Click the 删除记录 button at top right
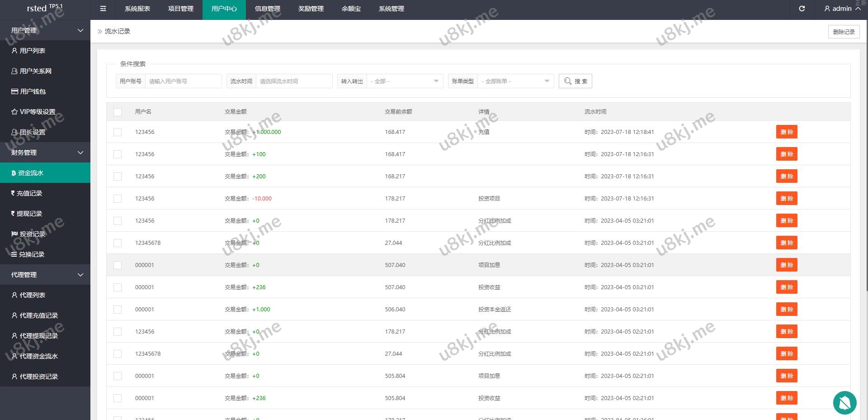868x420 pixels. [844, 32]
